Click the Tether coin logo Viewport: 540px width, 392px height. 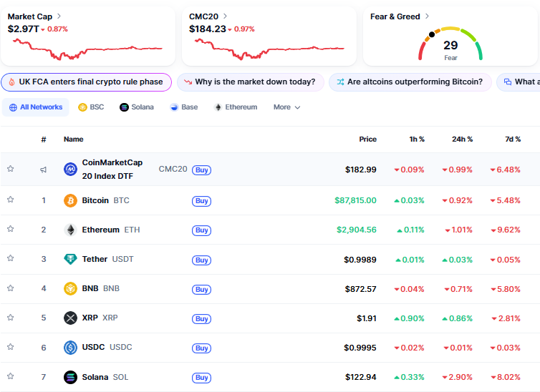[70, 259]
